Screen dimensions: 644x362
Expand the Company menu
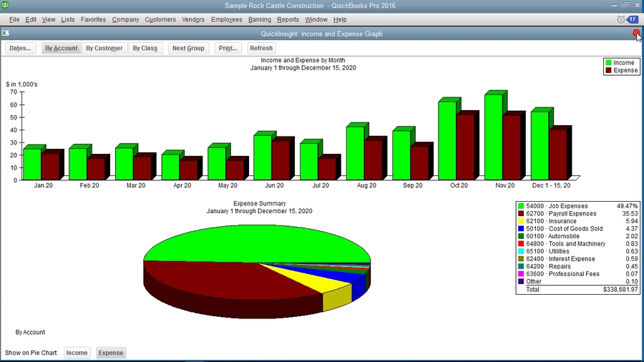125,19
